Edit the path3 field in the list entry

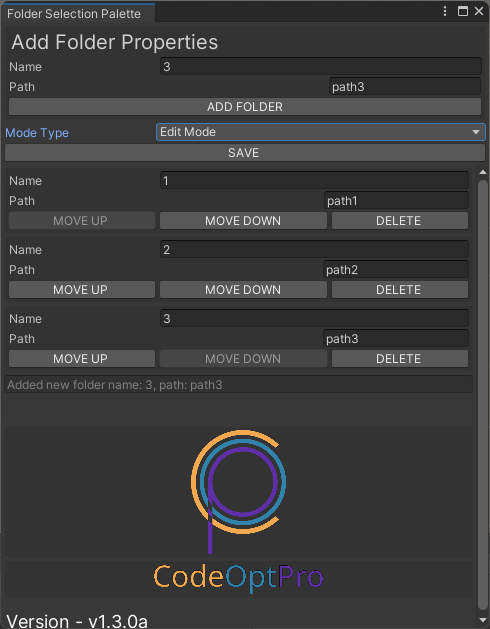[396, 339]
